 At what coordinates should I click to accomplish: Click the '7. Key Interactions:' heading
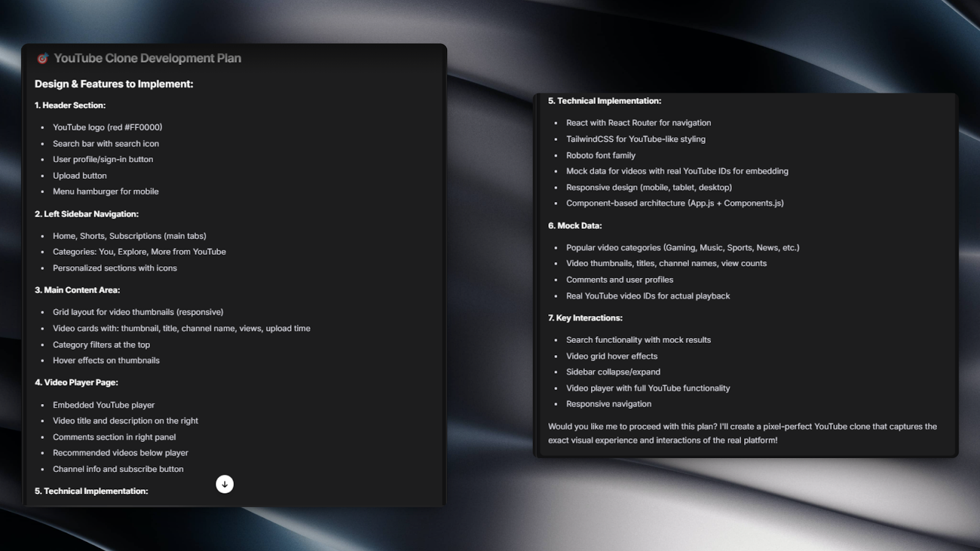coord(585,318)
